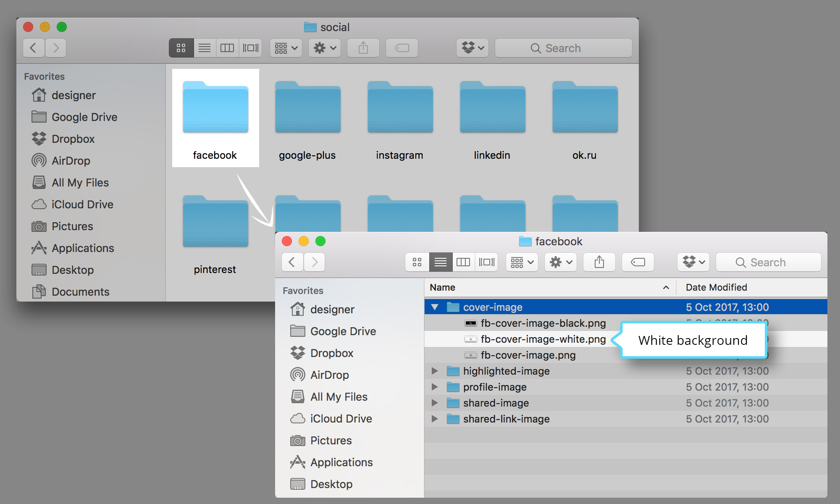
Task: Collapse the cover-image folder
Action: point(435,307)
